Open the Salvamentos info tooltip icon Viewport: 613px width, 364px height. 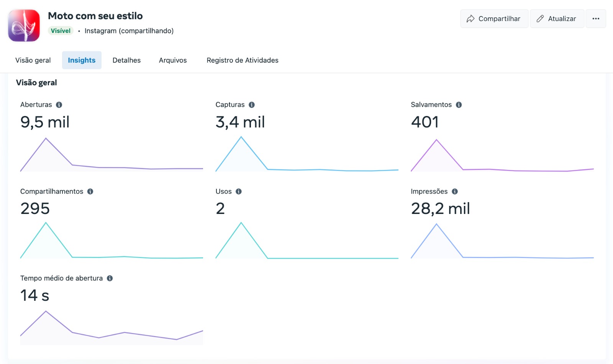(459, 105)
